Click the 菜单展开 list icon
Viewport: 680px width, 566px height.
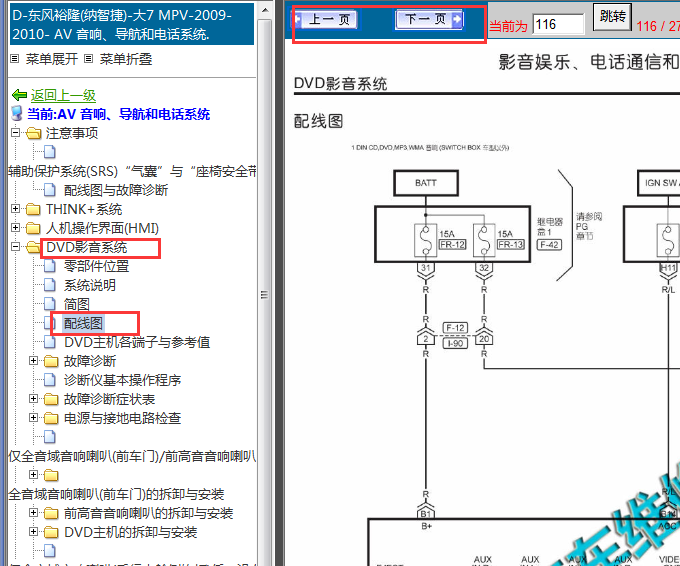(15, 59)
